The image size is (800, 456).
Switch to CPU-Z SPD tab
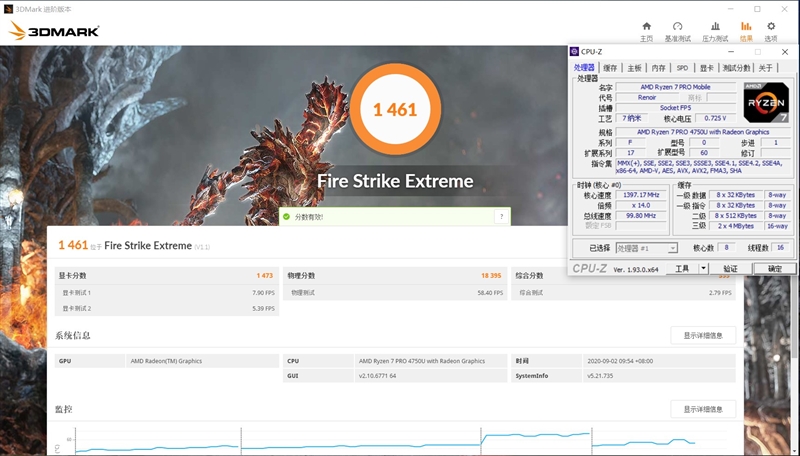tap(682, 68)
